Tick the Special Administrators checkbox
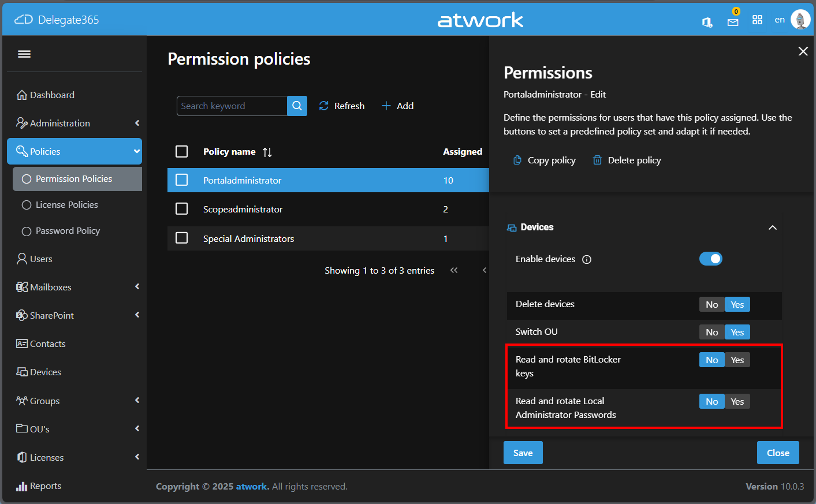 click(x=182, y=238)
